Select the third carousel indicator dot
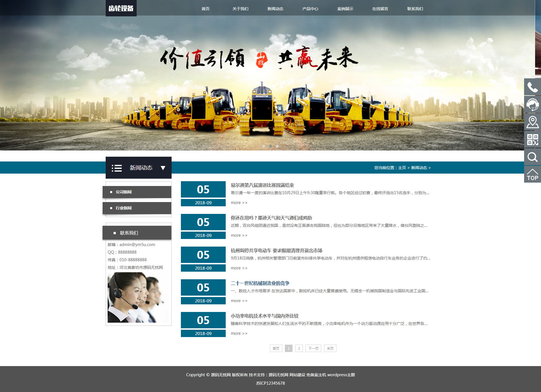This screenshot has height=392, width=541. 277,146
